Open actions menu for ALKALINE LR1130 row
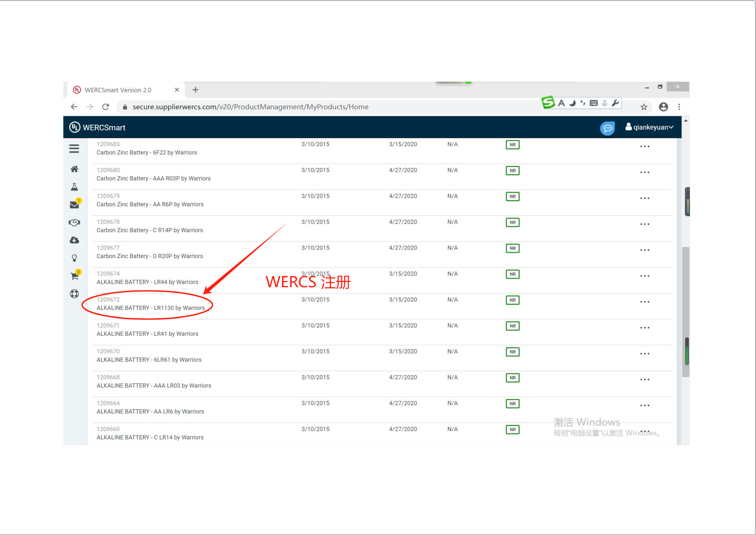 pyautogui.click(x=645, y=302)
